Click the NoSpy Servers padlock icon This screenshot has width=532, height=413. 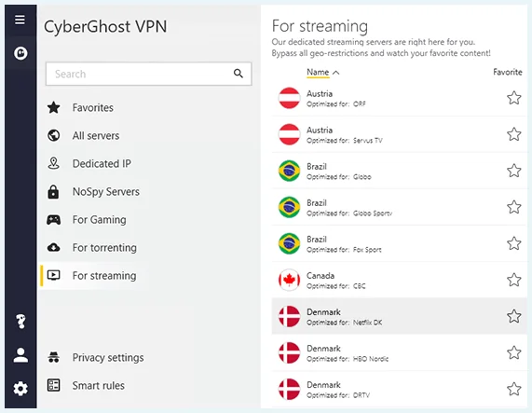tap(53, 192)
